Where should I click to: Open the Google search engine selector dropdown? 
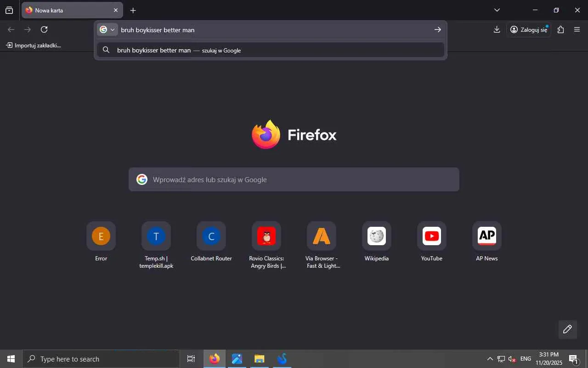coord(107,29)
